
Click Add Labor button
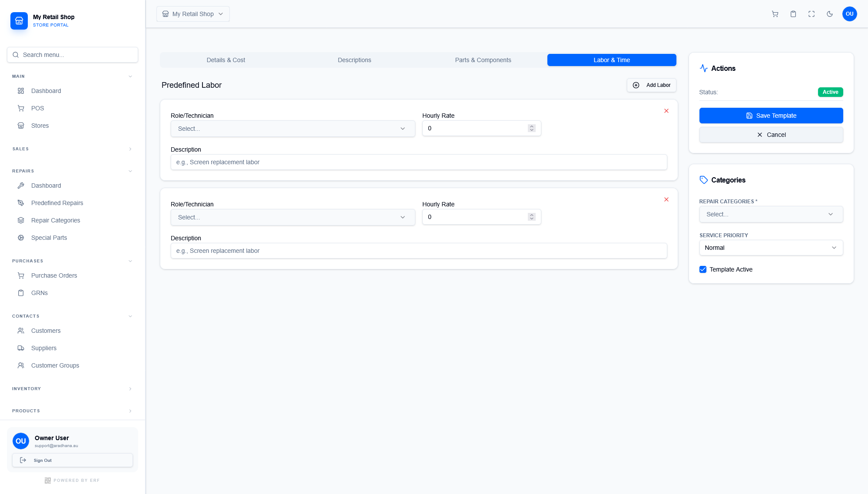tap(651, 85)
